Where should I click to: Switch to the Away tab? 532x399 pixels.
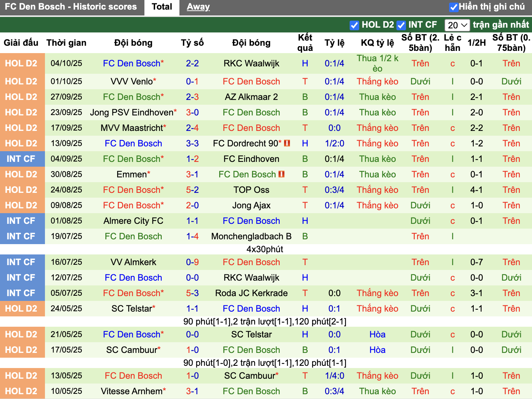click(x=198, y=7)
